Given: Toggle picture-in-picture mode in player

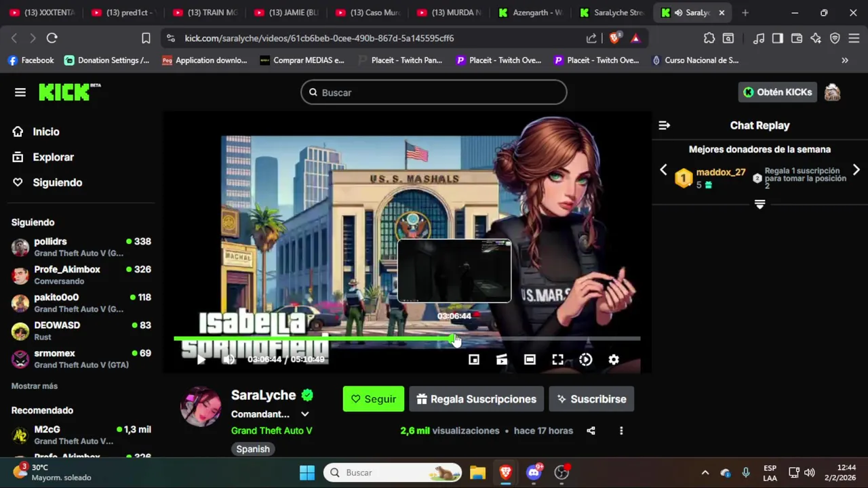Looking at the screenshot, I should [x=474, y=360].
